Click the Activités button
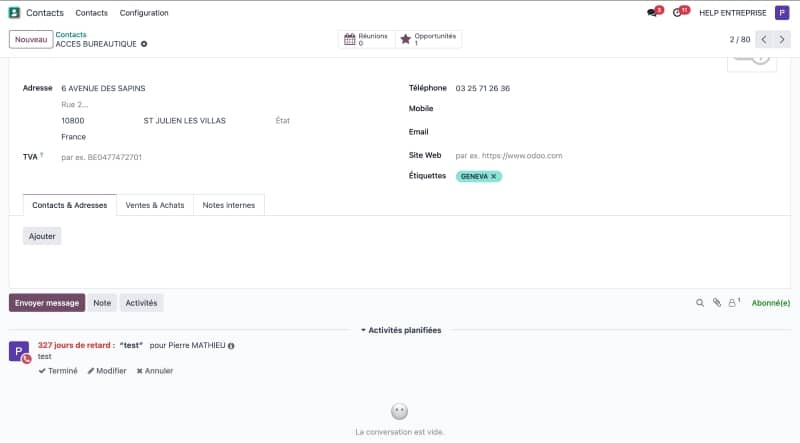 click(141, 303)
